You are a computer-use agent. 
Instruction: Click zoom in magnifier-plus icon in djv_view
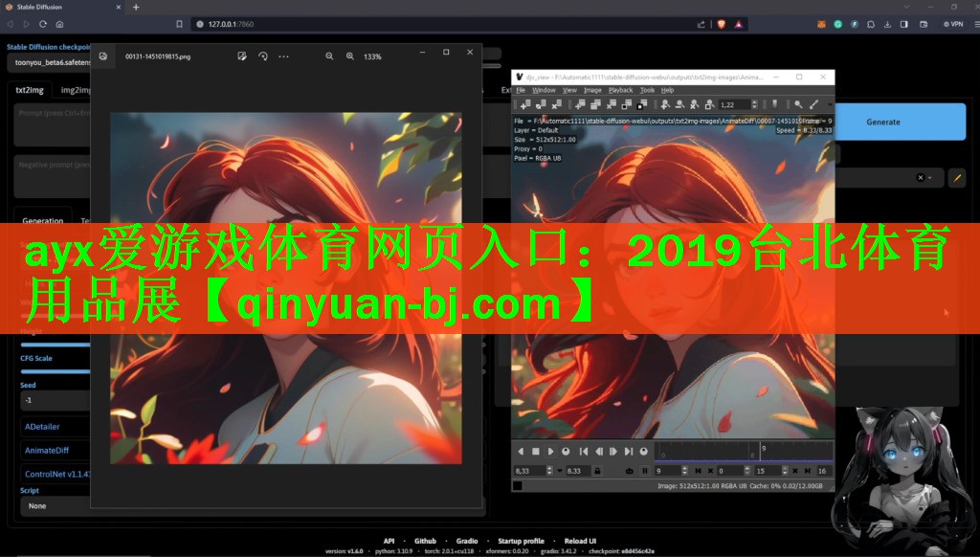coord(666,104)
